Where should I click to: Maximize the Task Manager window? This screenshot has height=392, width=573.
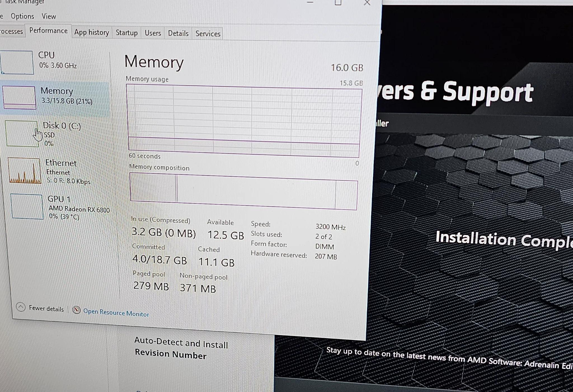338,3
